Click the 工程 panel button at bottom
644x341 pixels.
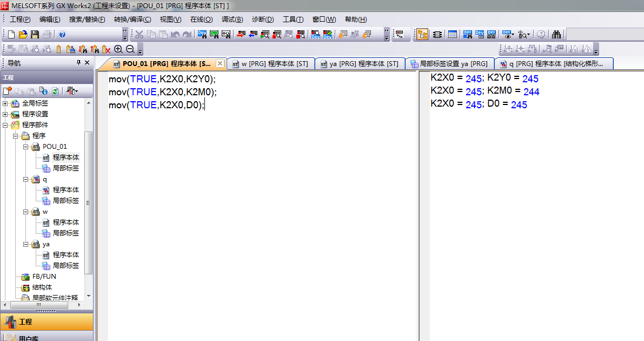pyautogui.click(x=47, y=322)
